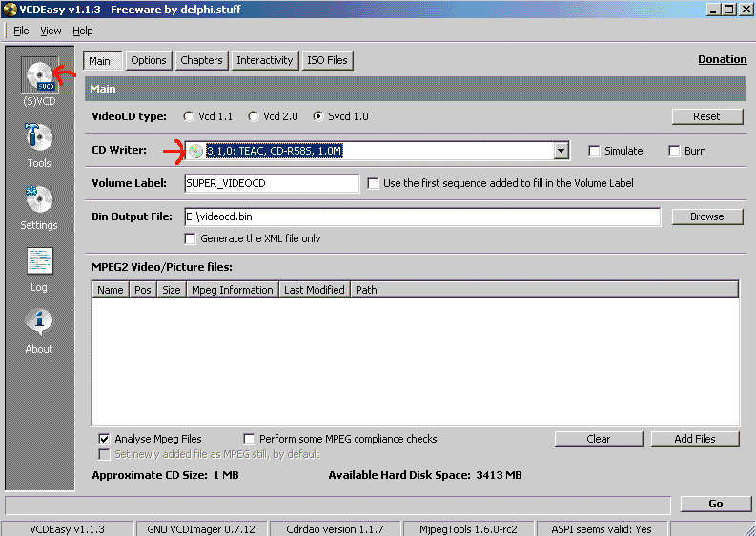This screenshot has height=536, width=756.
Task: Click the Volume Label input field
Action: click(272, 183)
